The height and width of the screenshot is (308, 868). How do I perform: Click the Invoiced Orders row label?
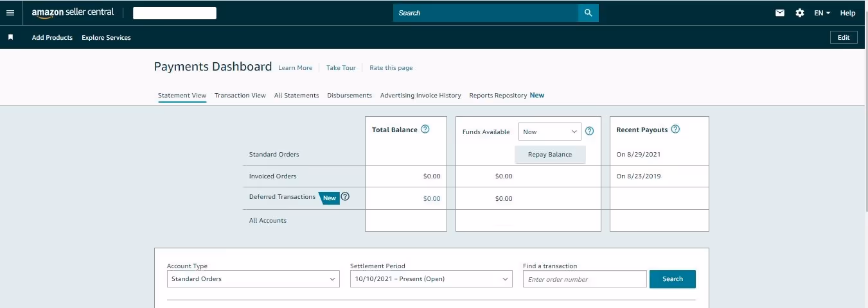pyautogui.click(x=273, y=176)
